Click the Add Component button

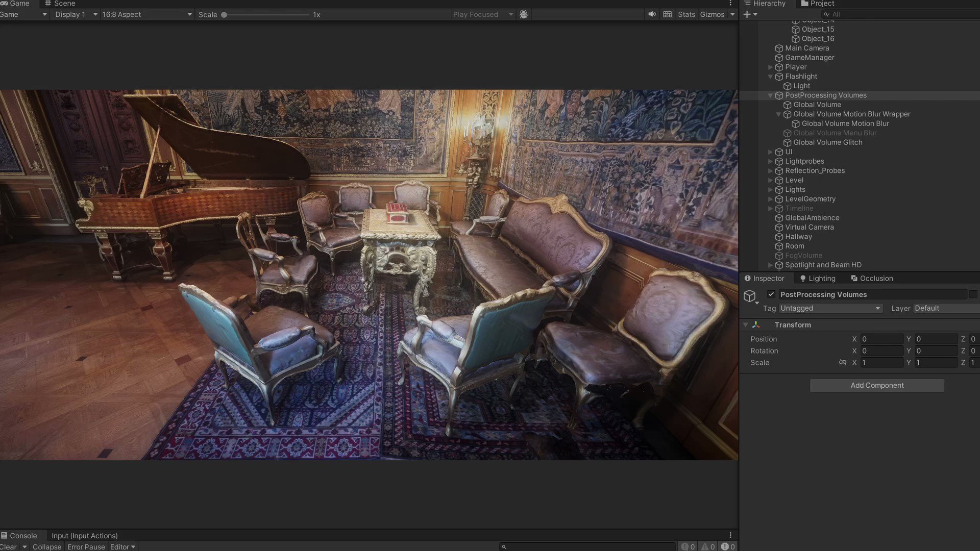point(876,385)
